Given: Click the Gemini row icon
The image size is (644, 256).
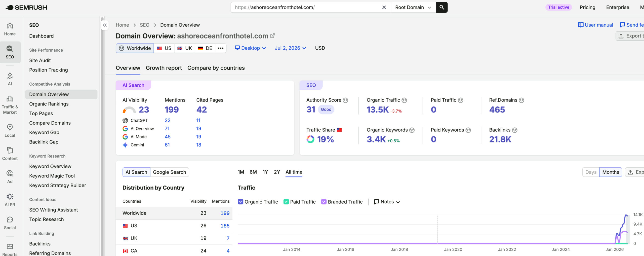Looking at the screenshot, I should tap(125, 145).
